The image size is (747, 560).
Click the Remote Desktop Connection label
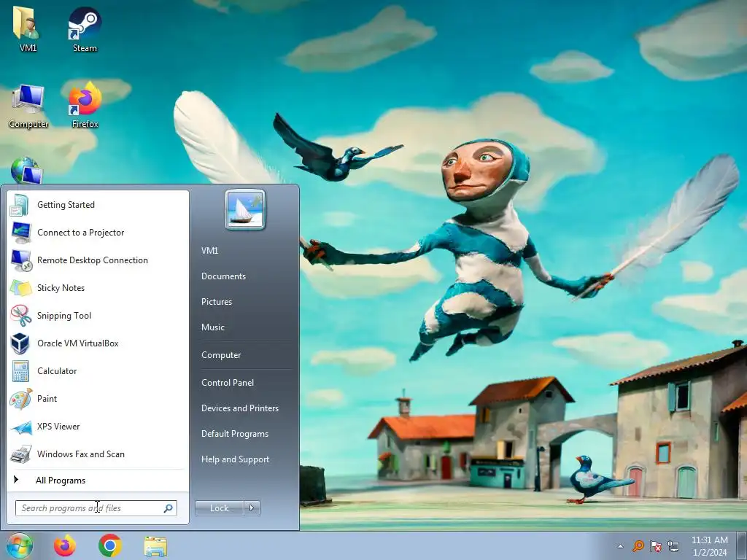click(x=93, y=260)
